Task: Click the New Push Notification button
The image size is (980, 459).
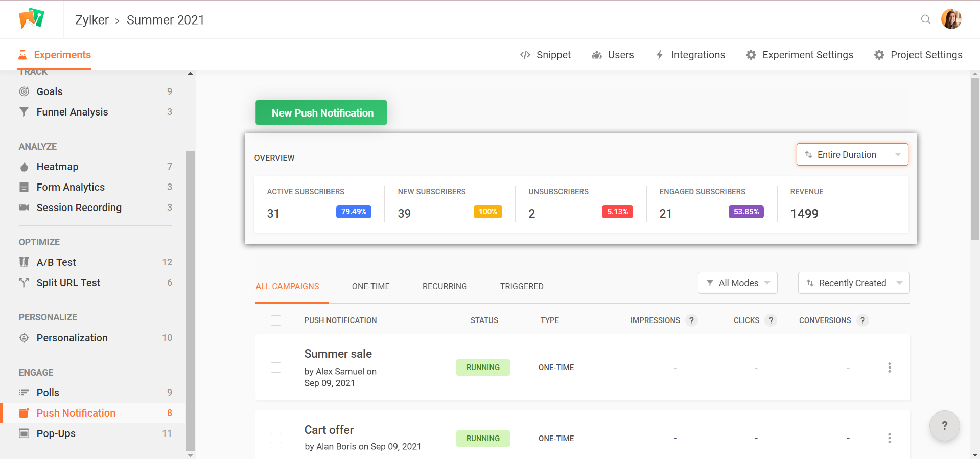Action: click(321, 112)
